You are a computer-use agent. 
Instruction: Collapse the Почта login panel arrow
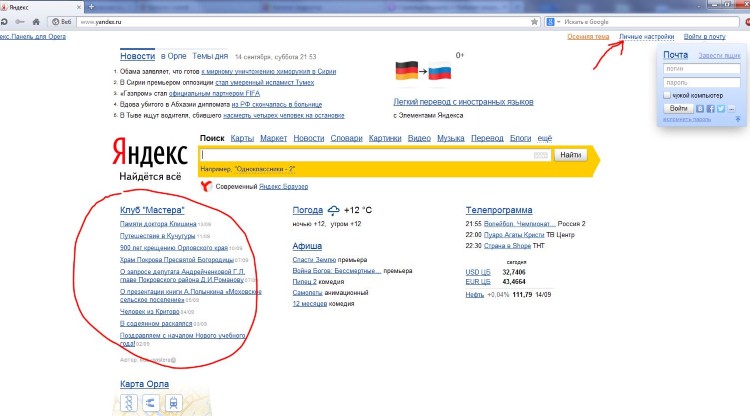(738, 119)
